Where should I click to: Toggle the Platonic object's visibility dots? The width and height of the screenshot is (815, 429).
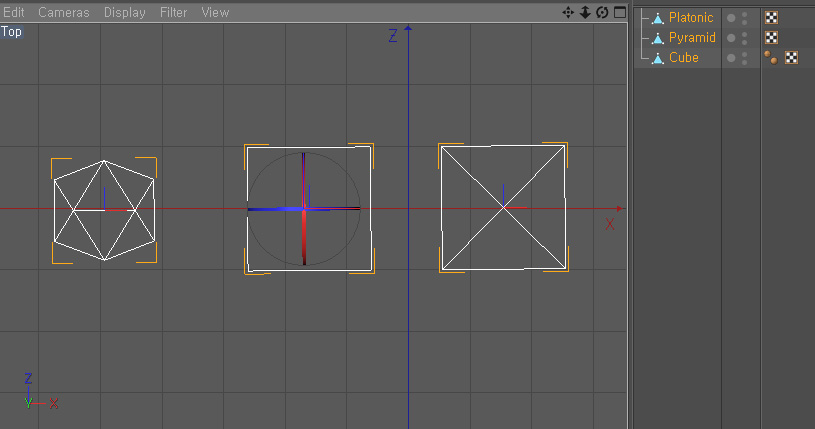coord(745,18)
